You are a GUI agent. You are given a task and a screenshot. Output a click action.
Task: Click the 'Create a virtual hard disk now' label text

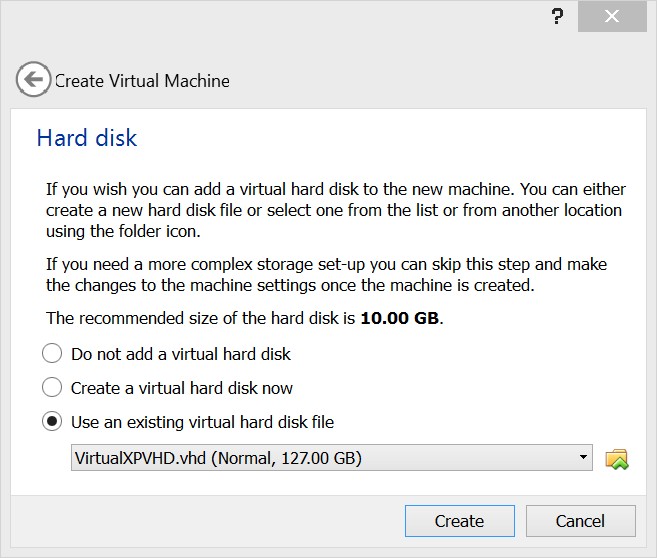pyautogui.click(x=182, y=388)
